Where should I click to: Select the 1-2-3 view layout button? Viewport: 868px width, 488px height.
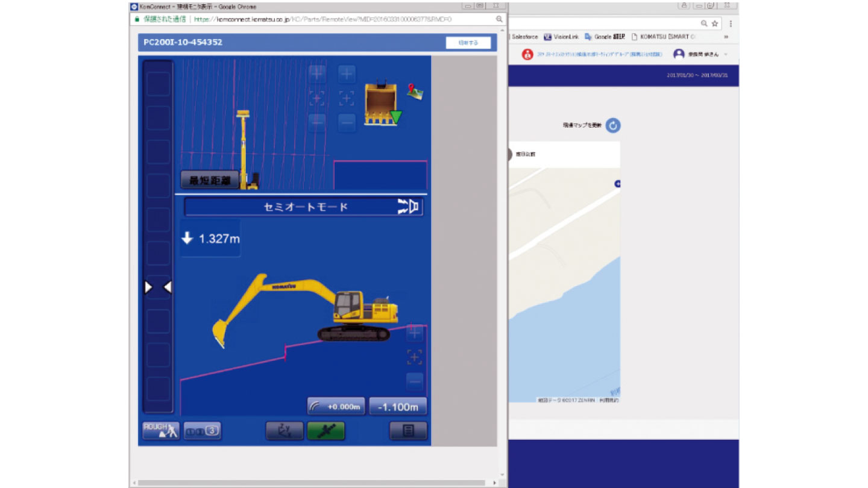tap(203, 431)
